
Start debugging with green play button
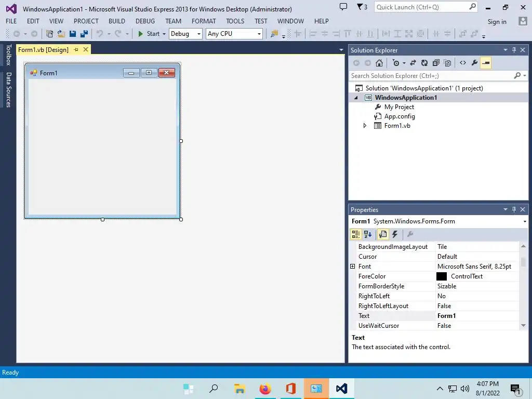[140, 34]
